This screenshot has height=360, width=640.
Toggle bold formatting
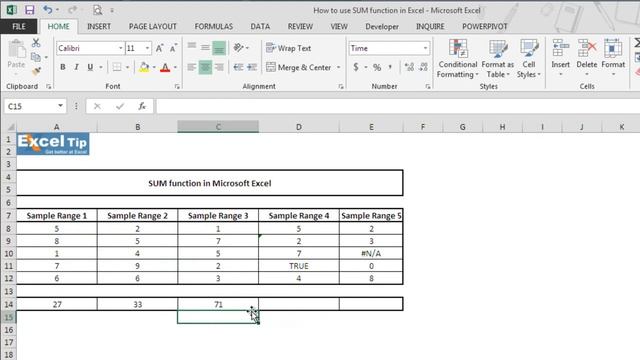click(x=63, y=67)
